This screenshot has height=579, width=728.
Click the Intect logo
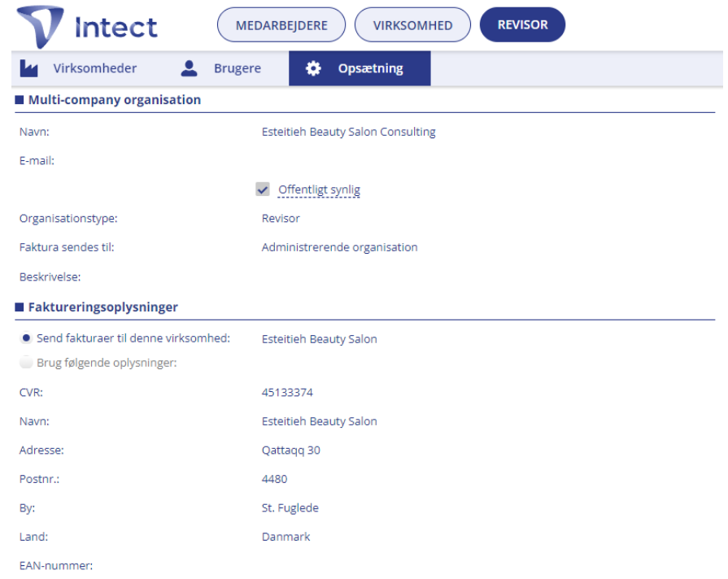tap(87, 27)
